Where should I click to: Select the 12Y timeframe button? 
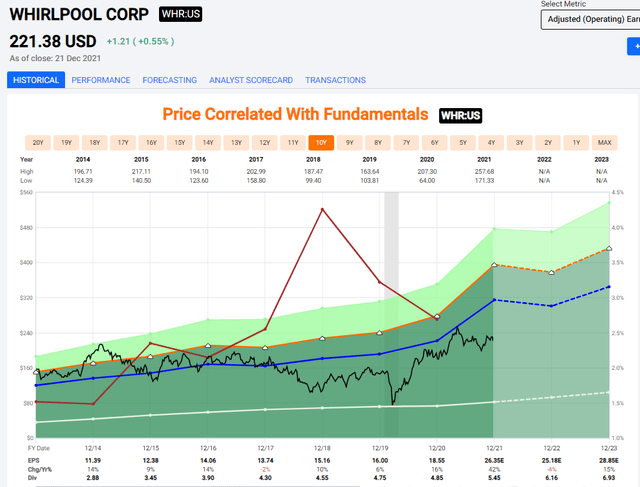pyautogui.click(x=264, y=142)
